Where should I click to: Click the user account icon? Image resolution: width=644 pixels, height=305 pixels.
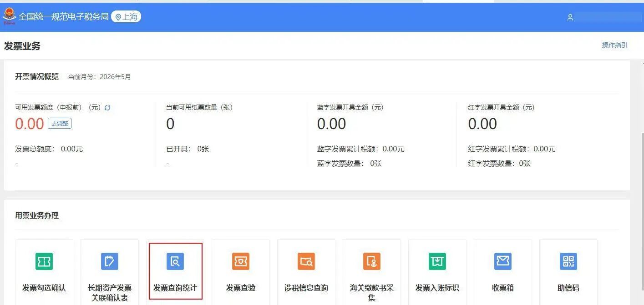(x=570, y=17)
